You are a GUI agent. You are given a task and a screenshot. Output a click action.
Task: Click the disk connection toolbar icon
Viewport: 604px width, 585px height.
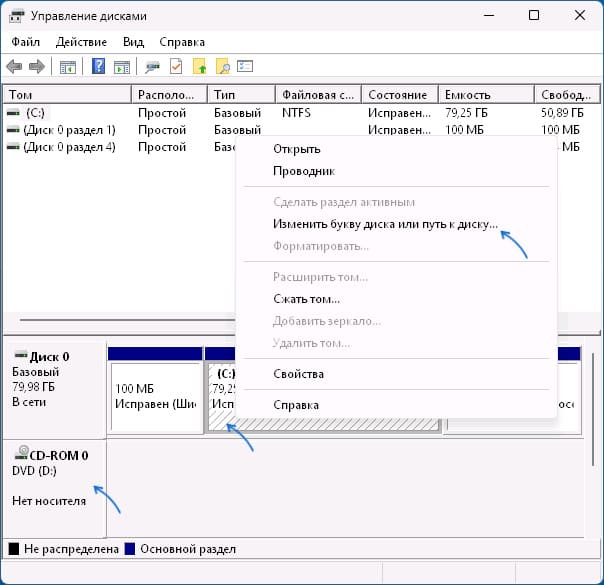(x=152, y=67)
